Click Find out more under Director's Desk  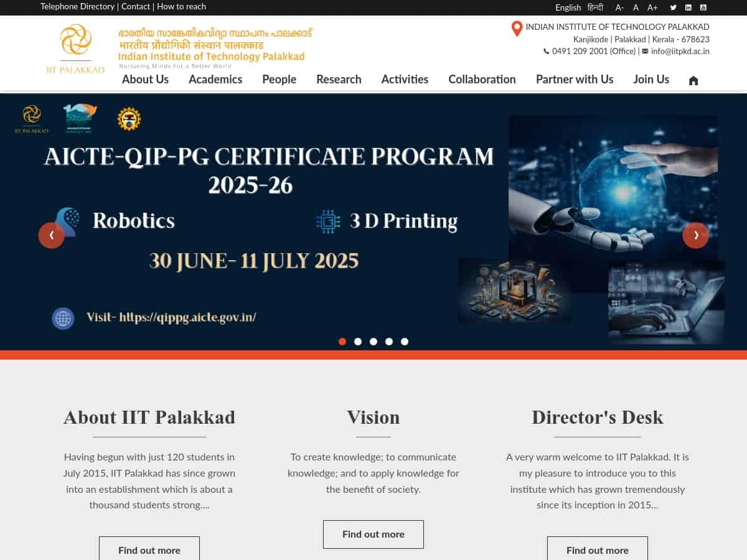click(x=598, y=550)
